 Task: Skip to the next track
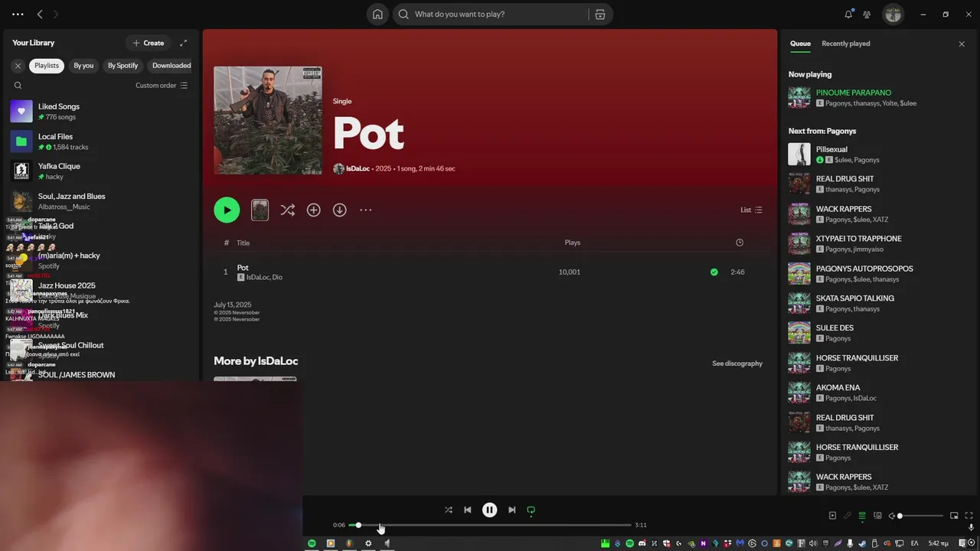click(512, 510)
